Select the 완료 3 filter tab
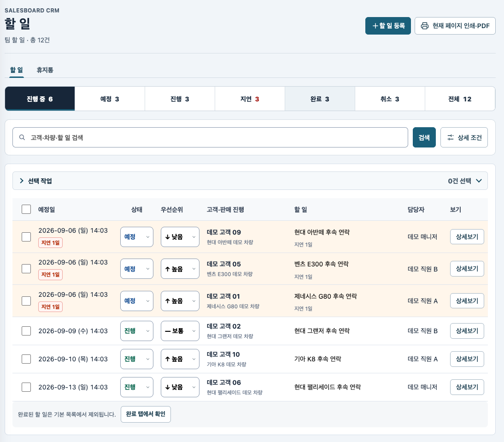This screenshot has height=442, width=504. click(x=320, y=99)
